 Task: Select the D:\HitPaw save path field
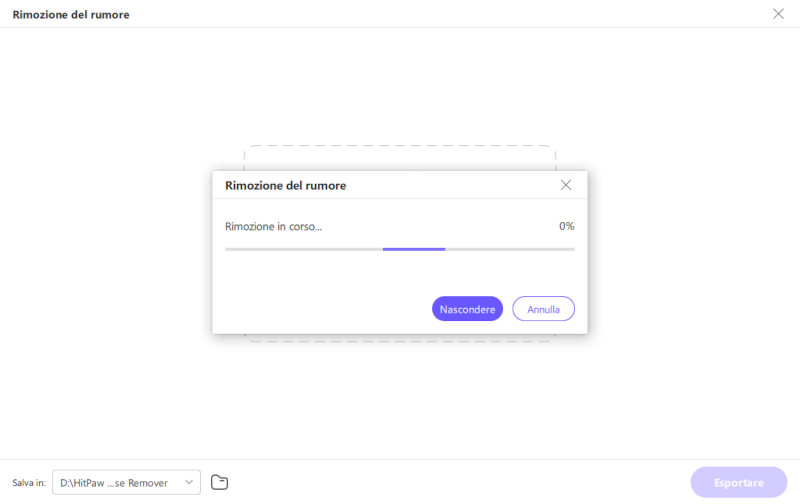pos(127,482)
